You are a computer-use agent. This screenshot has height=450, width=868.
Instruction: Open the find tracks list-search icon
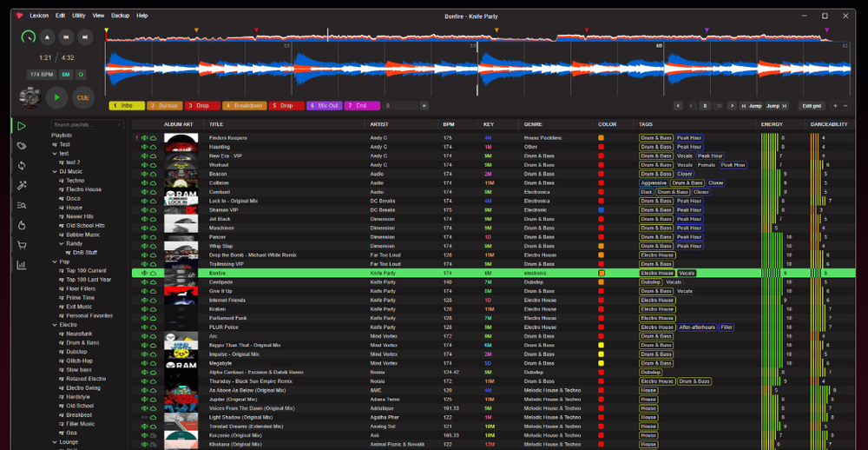point(22,206)
